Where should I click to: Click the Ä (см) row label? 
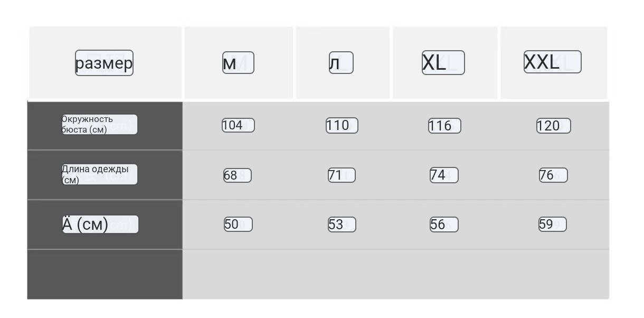point(100,225)
